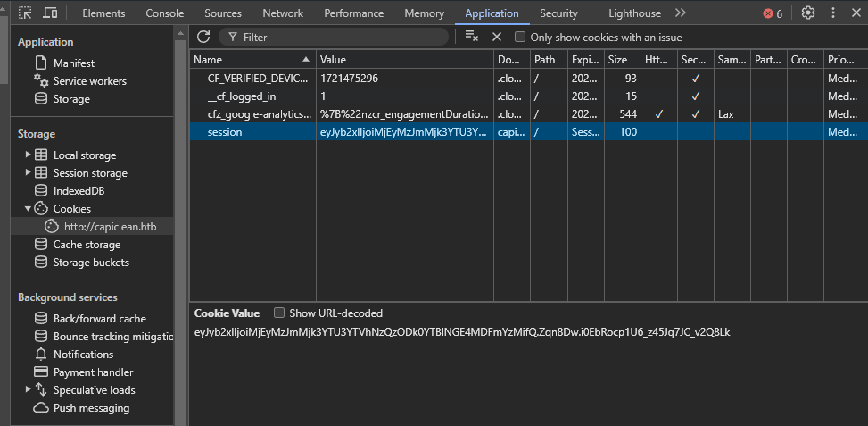Image resolution: width=868 pixels, height=426 pixels.
Task: Switch to the Network tab
Action: pyautogui.click(x=283, y=13)
